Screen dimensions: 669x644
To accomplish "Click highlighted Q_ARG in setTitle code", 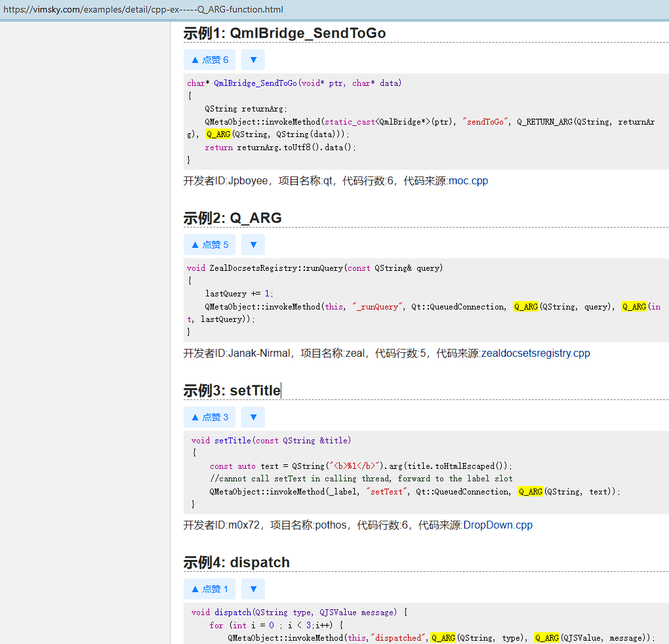I will pos(531,492).
